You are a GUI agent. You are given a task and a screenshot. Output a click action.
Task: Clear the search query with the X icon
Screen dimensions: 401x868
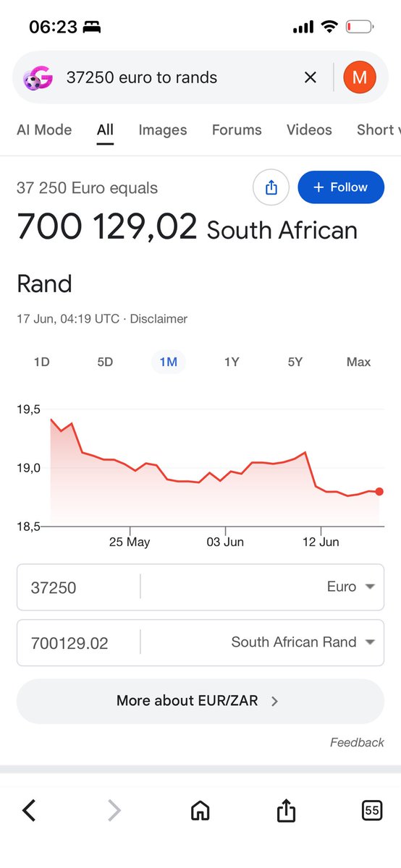pos(311,77)
